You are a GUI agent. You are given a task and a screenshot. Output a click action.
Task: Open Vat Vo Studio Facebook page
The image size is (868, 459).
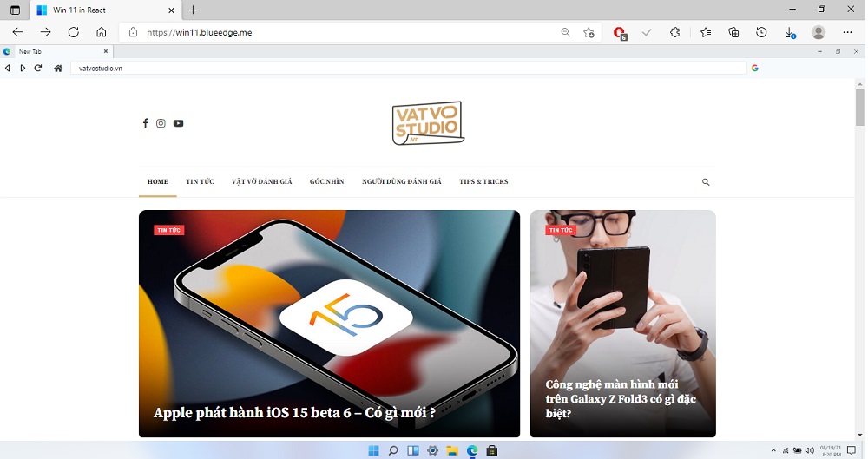pyautogui.click(x=145, y=123)
